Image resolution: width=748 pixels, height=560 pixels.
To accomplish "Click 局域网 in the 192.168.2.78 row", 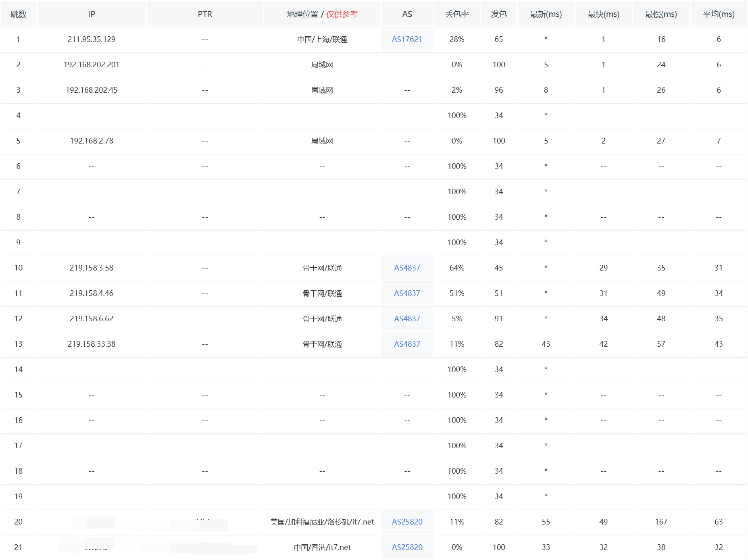I will pyautogui.click(x=322, y=141).
